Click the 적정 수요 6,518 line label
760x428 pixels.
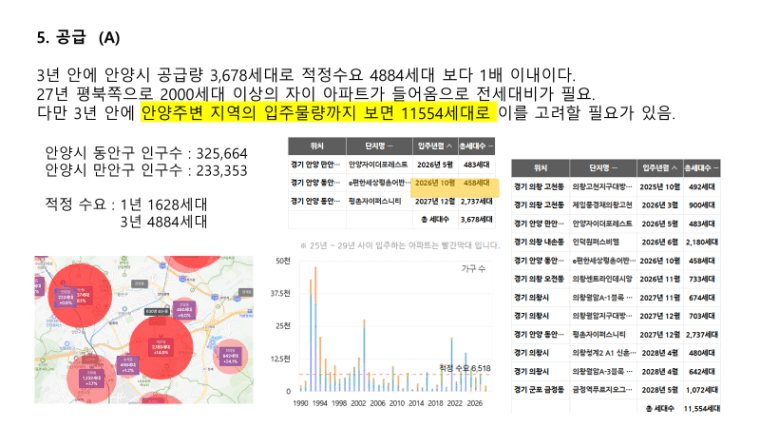[464, 368]
